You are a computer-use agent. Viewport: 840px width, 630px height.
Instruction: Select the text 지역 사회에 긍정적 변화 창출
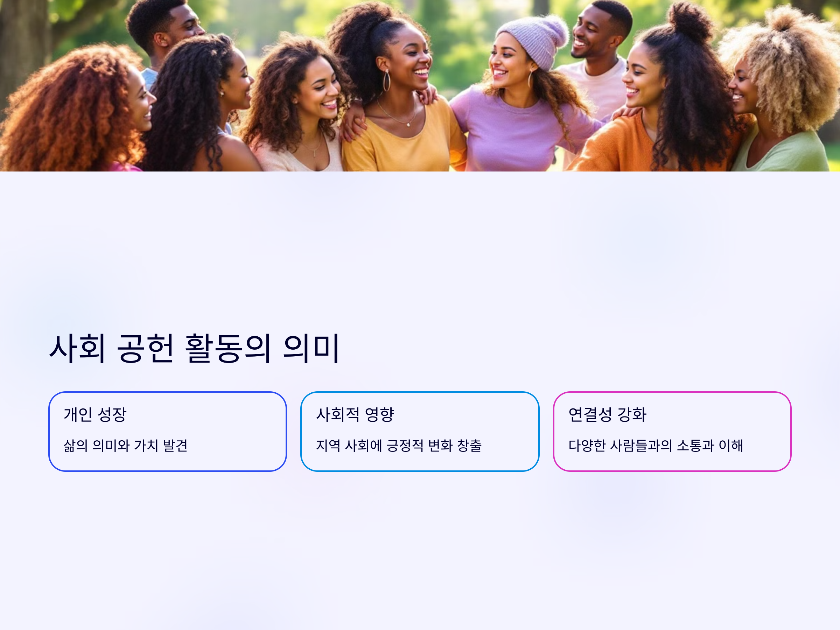(399, 446)
